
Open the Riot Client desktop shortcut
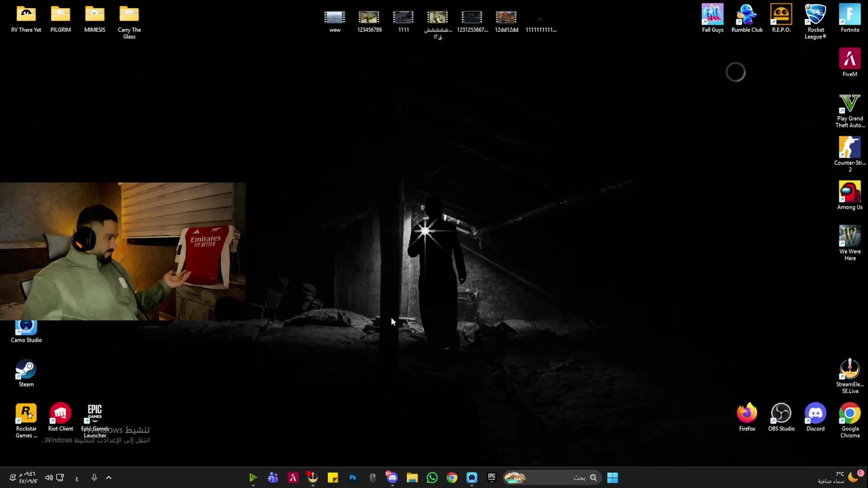point(60,418)
